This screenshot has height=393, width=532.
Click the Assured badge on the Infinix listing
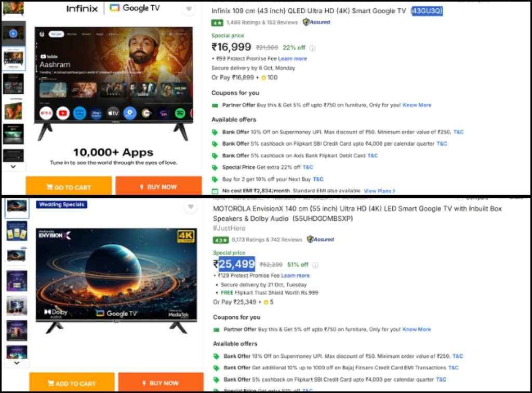(316, 22)
